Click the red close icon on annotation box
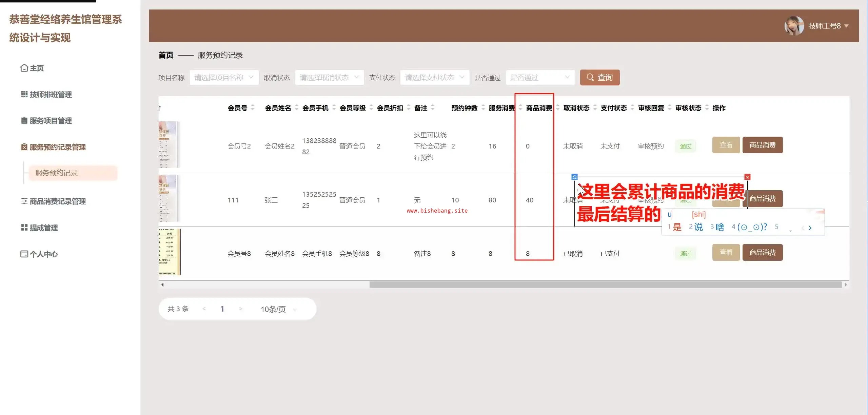Screen dimensions: 868x415 [x=747, y=177]
